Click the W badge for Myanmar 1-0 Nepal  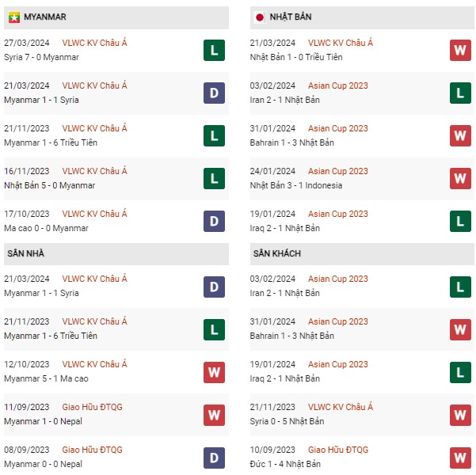213,415
